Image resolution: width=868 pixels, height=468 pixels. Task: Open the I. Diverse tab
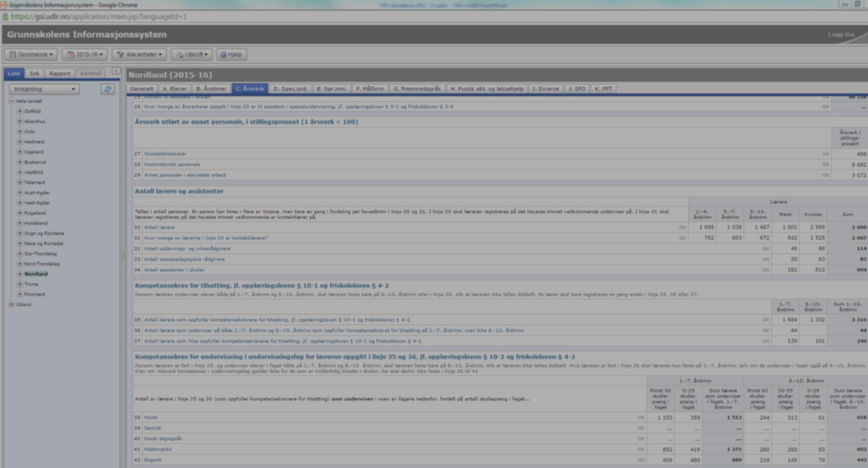coord(545,88)
